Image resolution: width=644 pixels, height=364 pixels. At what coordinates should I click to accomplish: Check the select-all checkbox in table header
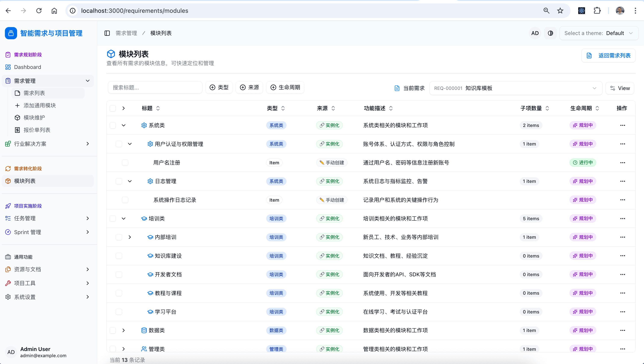(113, 108)
